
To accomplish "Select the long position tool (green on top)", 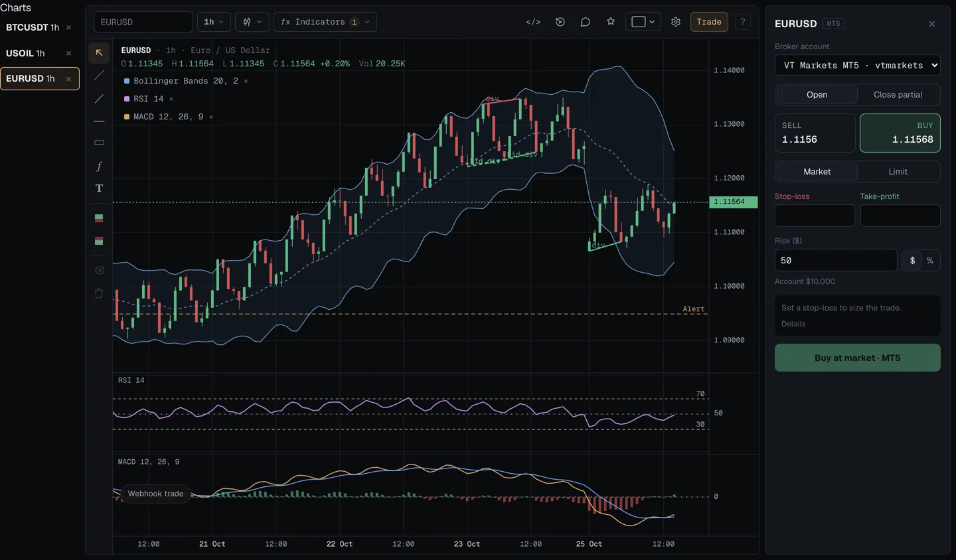I will (99, 218).
